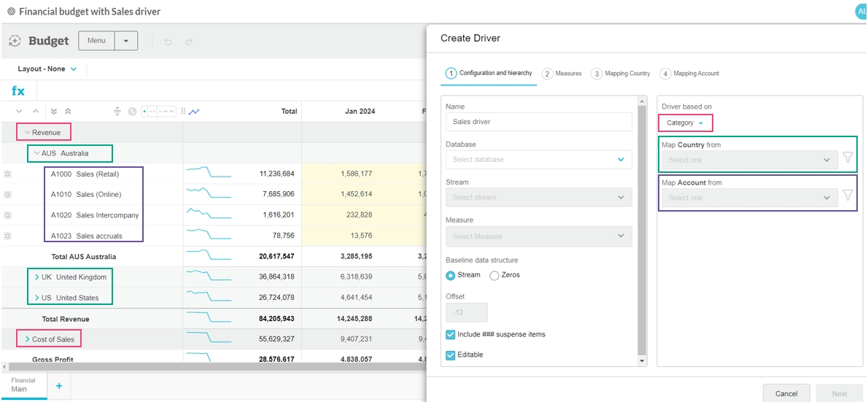
Task: Switch to the Measures step tab
Action: [562, 74]
